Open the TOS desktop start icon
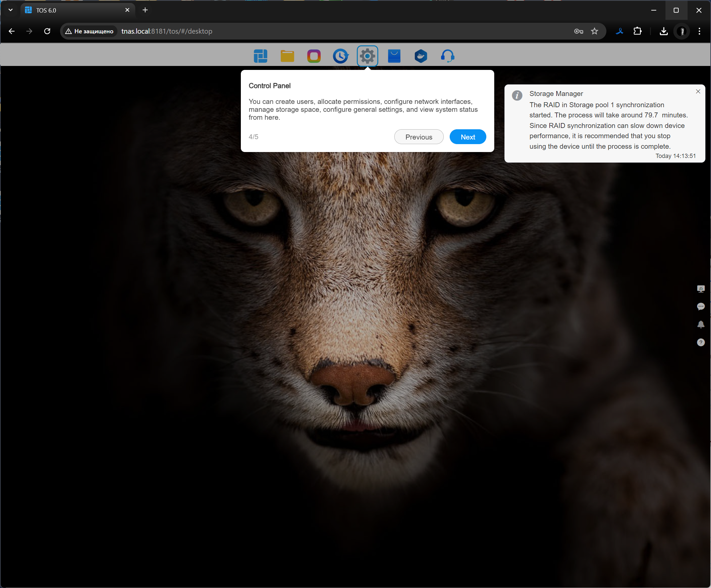This screenshot has height=588, width=711. point(260,56)
